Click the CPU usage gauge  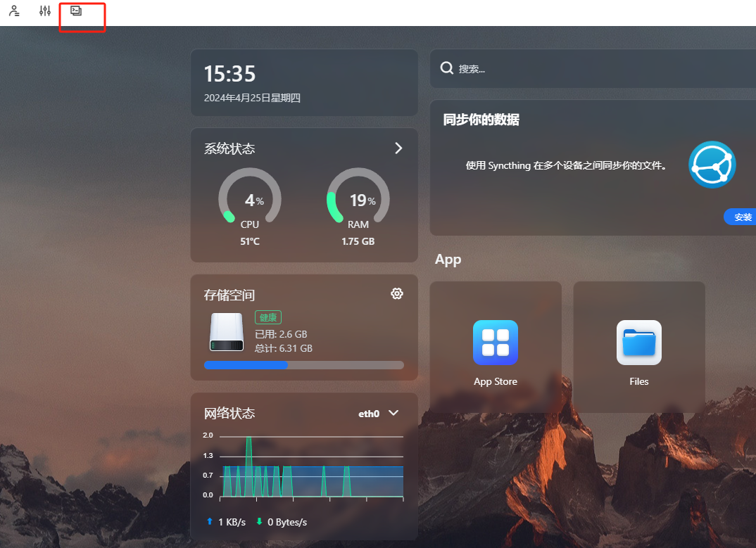click(250, 199)
